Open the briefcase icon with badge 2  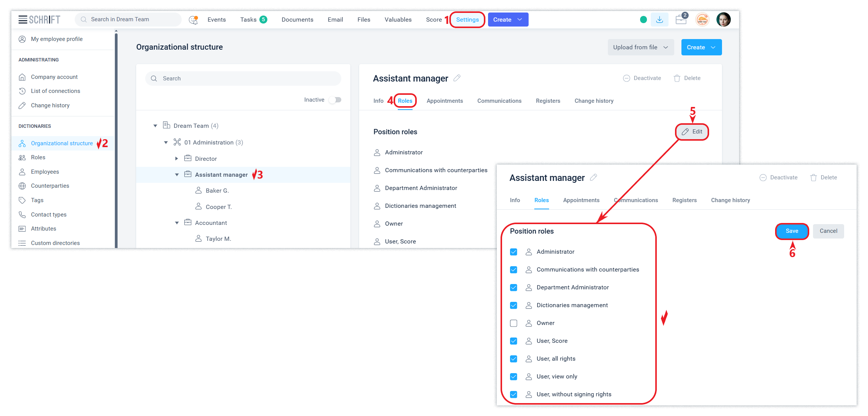coord(681,20)
